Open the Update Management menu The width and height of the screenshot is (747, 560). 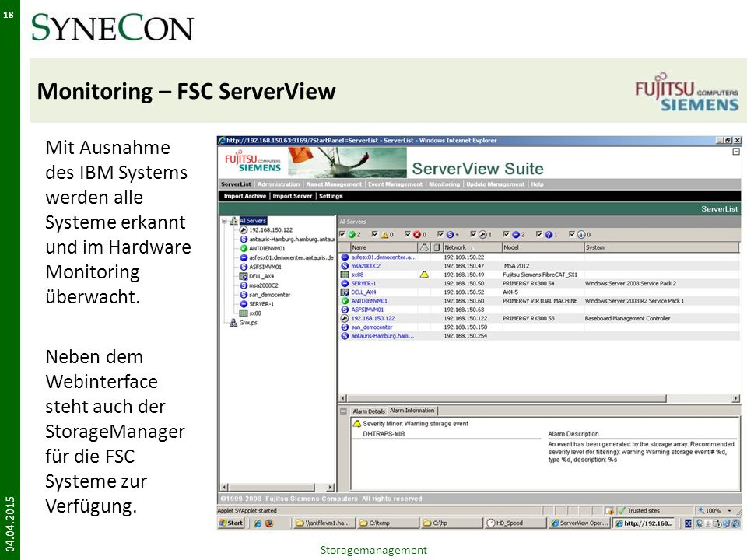click(x=496, y=184)
